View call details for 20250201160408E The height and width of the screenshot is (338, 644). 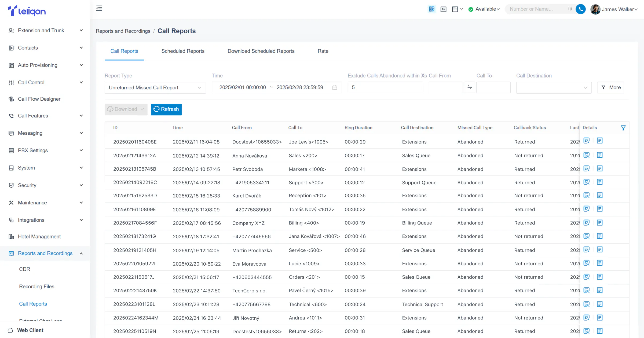587,141
